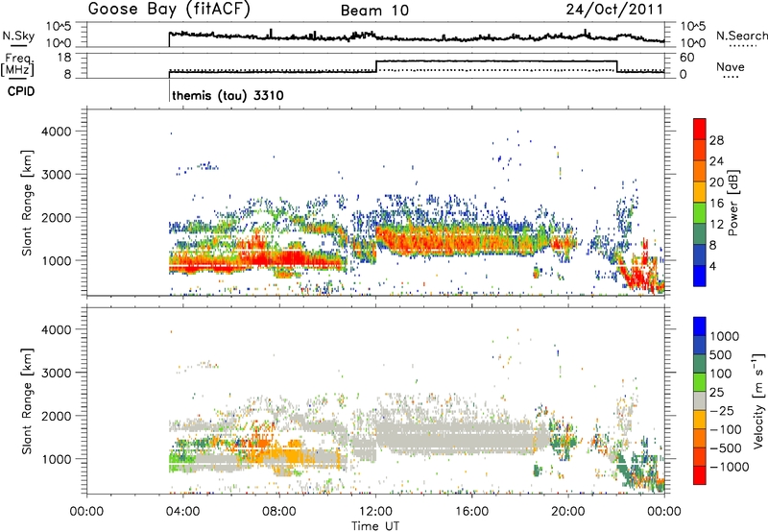Viewport: 768px width, 532px height.
Task: Click the "Goose Bay (fitACF)" plot title
Action: 170,10
